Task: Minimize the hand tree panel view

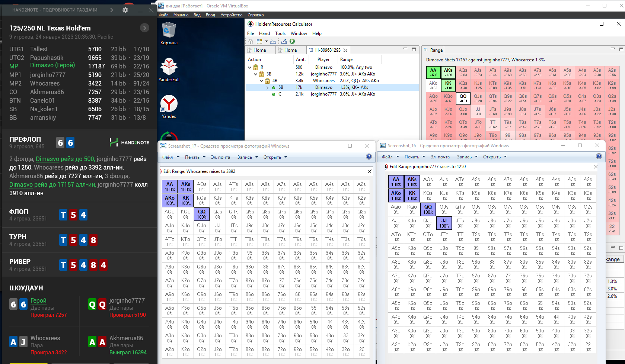Action: tap(405, 49)
